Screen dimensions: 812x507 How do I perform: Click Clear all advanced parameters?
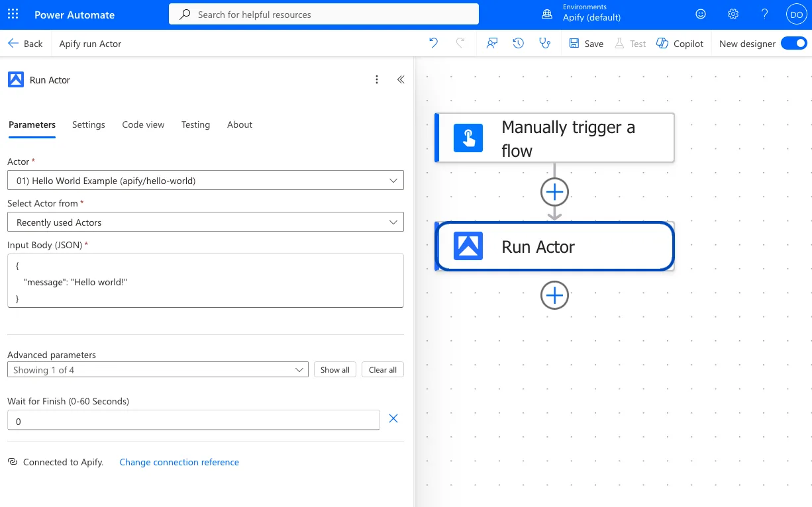tap(383, 369)
